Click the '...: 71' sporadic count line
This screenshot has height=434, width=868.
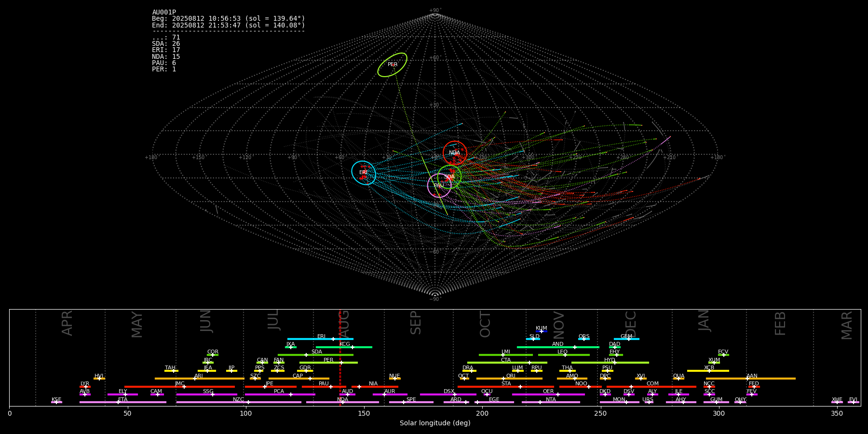point(166,38)
